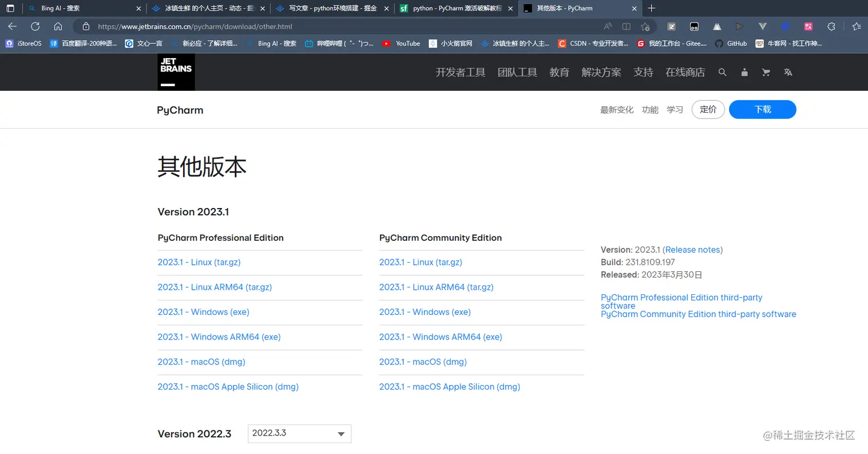Open the 文心一言 bookmark
The image size is (868, 454).
(x=144, y=43)
